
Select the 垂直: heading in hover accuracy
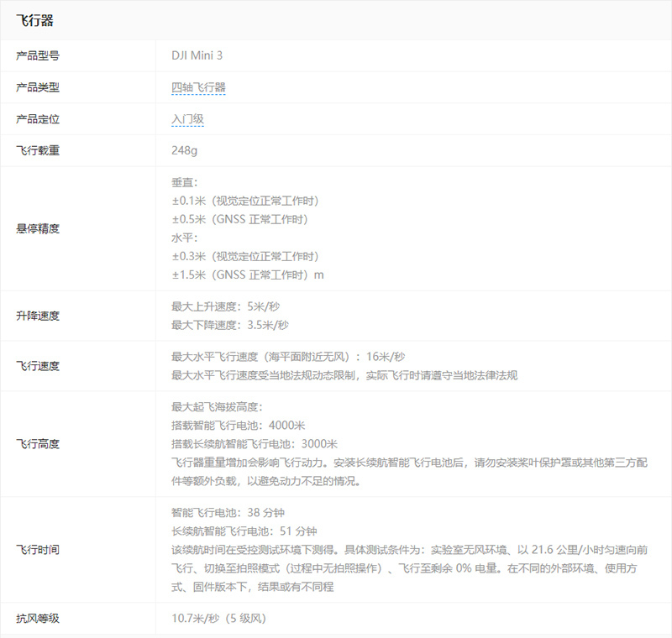(185, 182)
